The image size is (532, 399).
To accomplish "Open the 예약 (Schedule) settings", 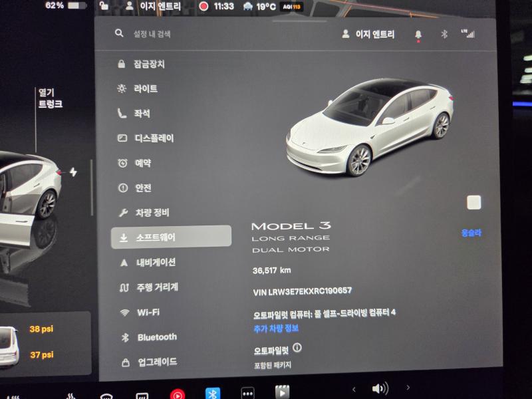I will (x=134, y=163).
